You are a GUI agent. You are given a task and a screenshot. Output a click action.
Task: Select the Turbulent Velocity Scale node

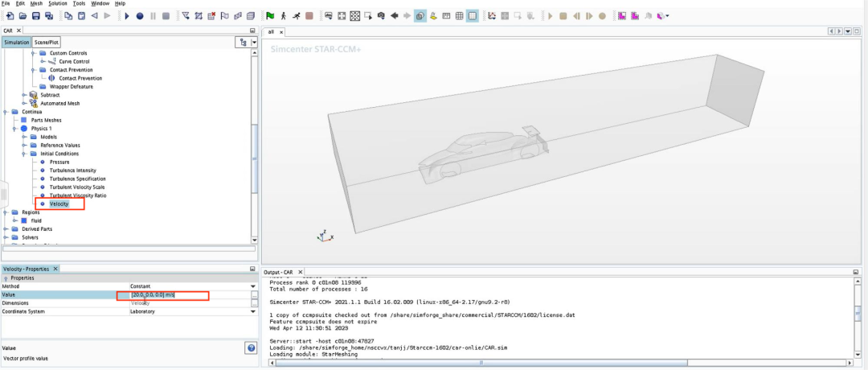[x=77, y=187]
